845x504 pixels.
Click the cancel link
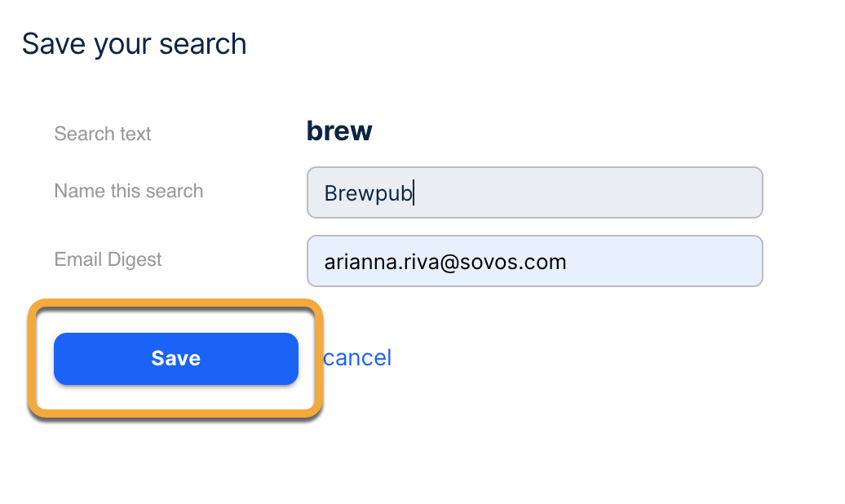pos(357,358)
